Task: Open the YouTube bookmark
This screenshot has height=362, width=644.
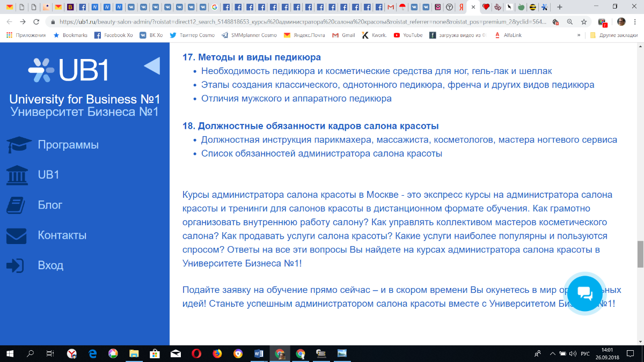Action: tap(408, 35)
